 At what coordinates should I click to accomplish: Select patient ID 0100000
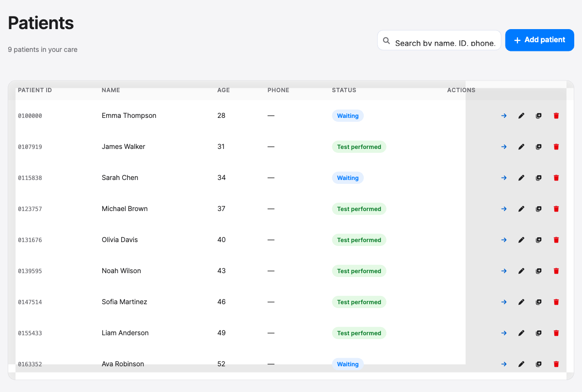pos(30,116)
